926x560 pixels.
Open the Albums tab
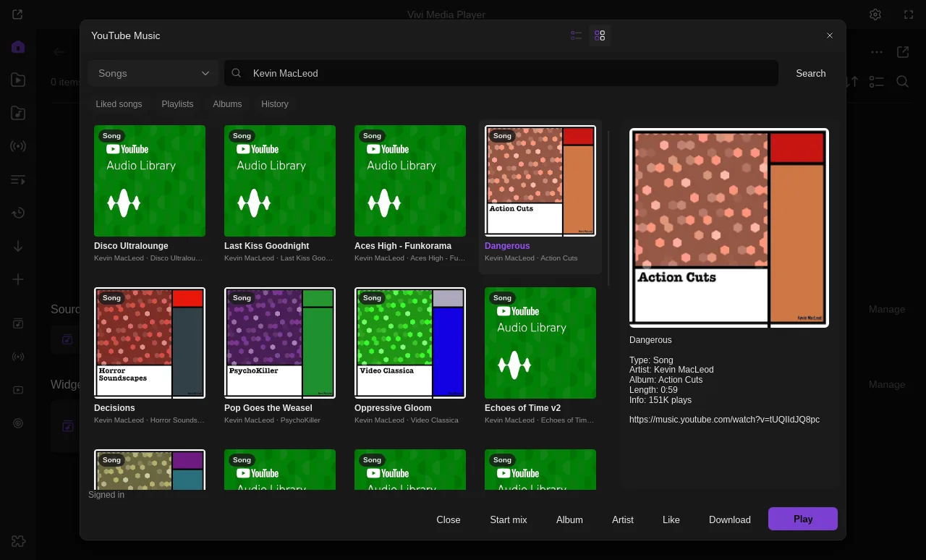point(227,104)
